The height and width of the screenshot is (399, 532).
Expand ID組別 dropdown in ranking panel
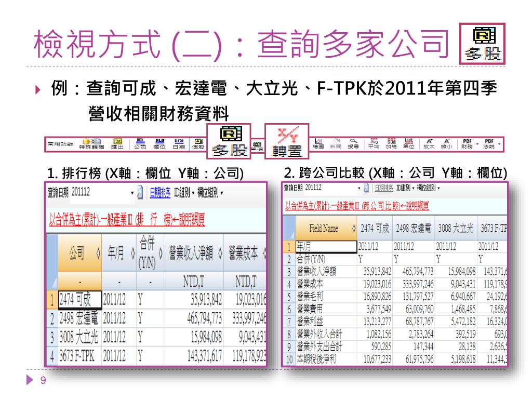tap(184, 193)
